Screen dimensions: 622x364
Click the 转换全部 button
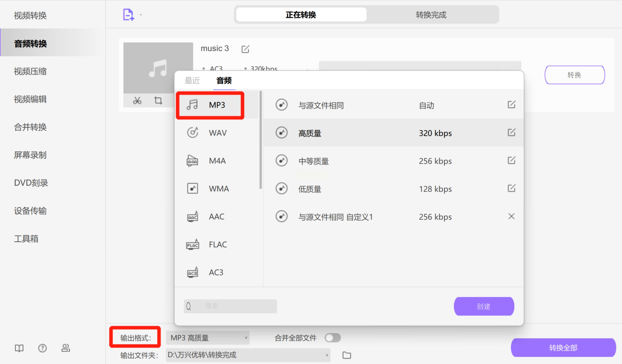tap(563, 348)
